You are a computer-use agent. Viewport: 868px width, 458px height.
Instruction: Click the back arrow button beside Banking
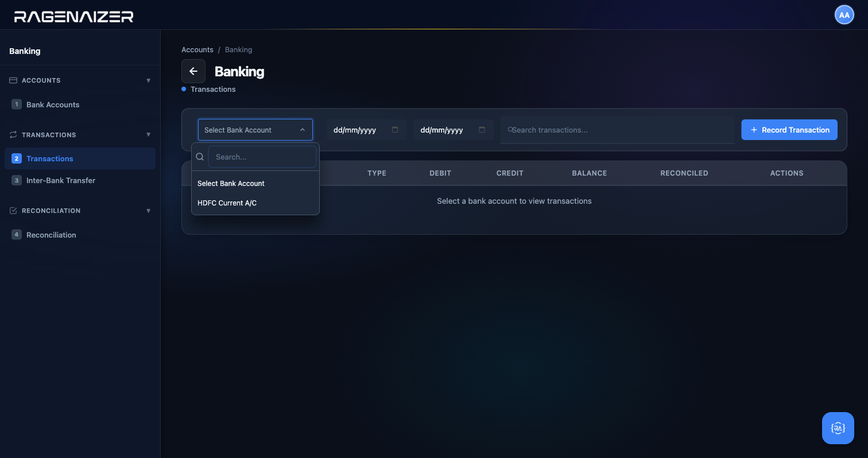point(193,71)
